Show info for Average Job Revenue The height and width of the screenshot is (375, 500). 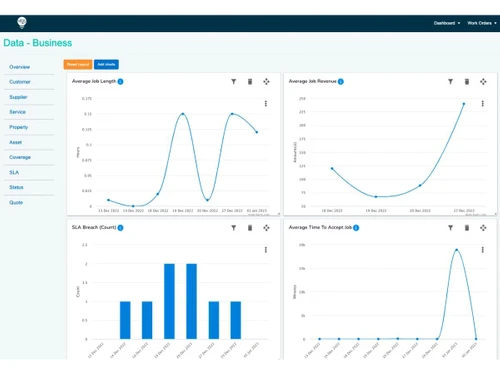click(341, 81)
